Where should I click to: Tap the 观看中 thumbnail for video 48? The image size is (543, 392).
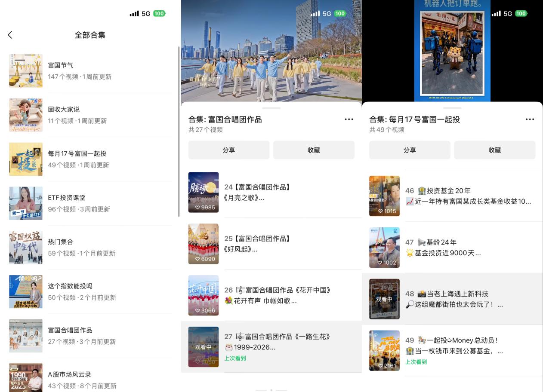385,299
